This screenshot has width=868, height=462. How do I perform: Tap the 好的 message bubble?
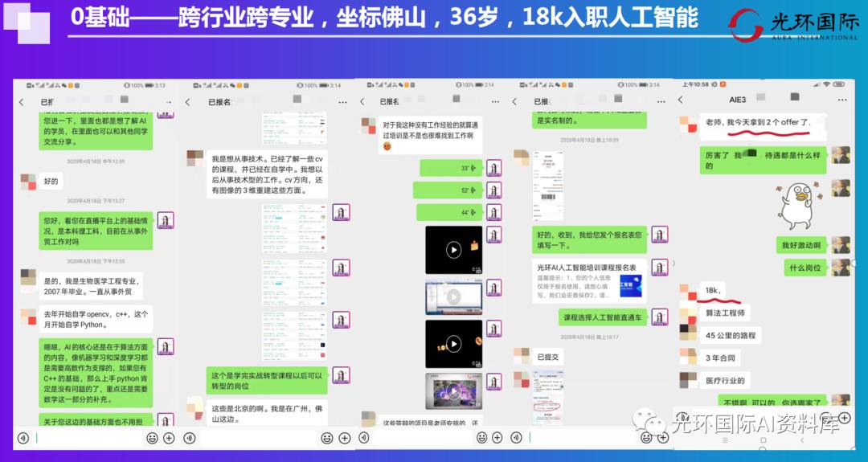51,182
